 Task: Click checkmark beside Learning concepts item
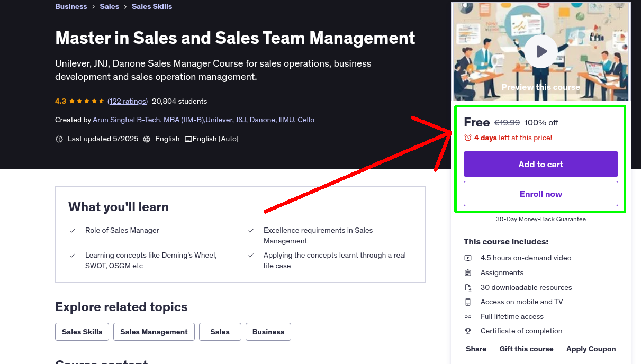(x=73, y=256)
